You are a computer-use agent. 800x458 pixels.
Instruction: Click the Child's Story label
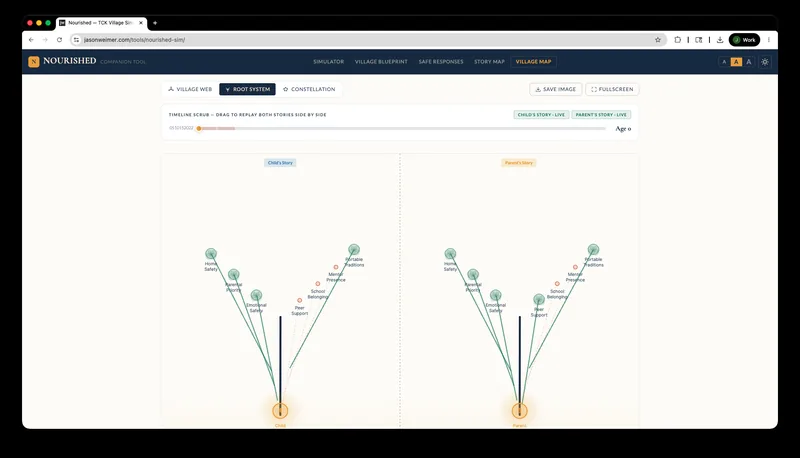coord(280,163)
